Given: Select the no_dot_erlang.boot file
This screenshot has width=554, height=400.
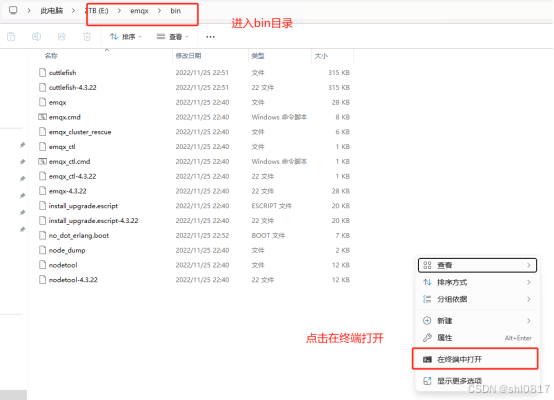Looking at the screenshot, I should (x=79, y=235).
